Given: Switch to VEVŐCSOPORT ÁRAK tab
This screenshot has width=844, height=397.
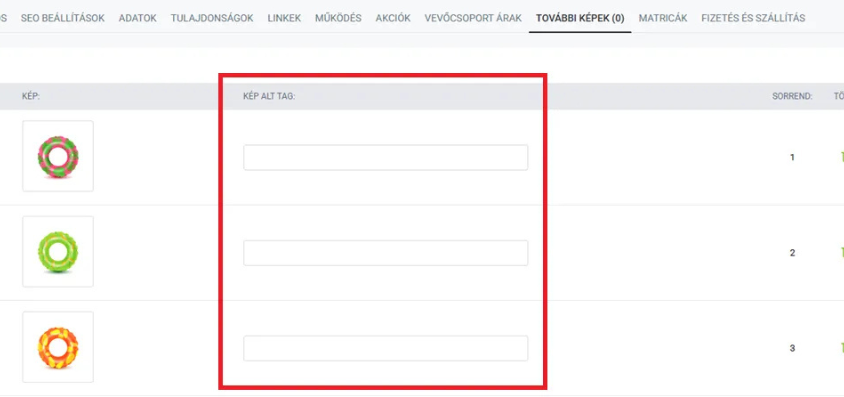Looking at the screenshot, I should [x=473, y=18].
